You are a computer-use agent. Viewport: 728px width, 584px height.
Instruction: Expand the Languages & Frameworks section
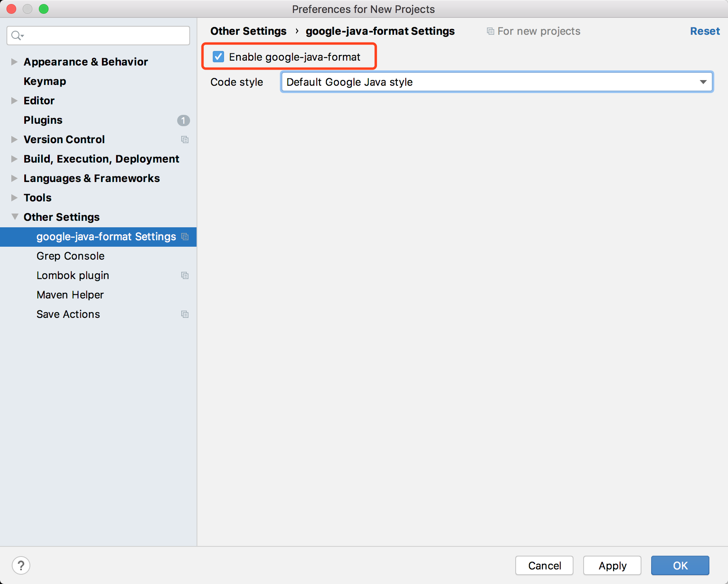click(x=15, y=178)
